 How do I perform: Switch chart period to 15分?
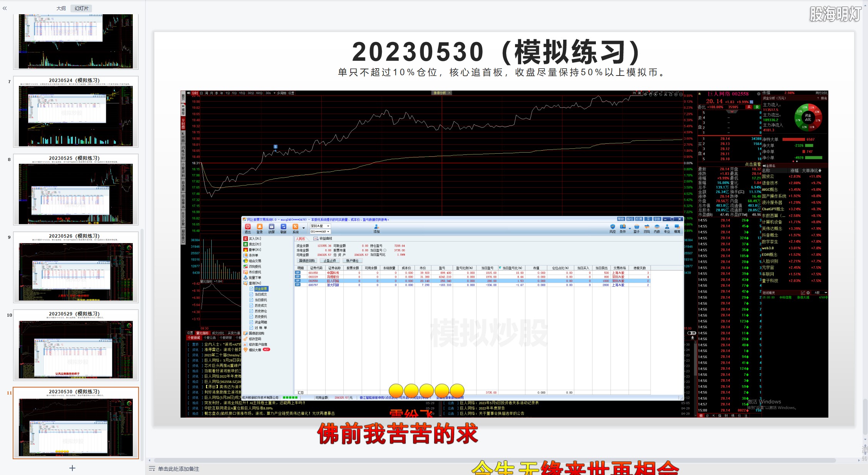(242, 93)
